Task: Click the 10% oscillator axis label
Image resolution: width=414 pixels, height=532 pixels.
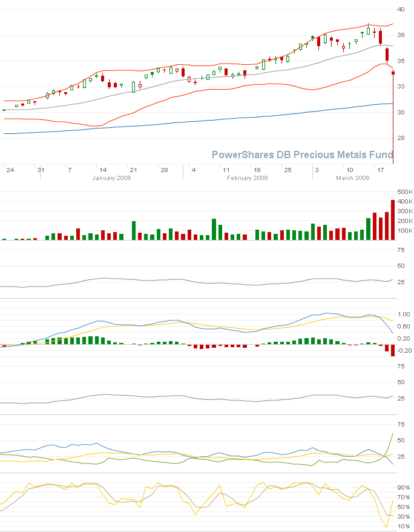Action: [404, 526]
